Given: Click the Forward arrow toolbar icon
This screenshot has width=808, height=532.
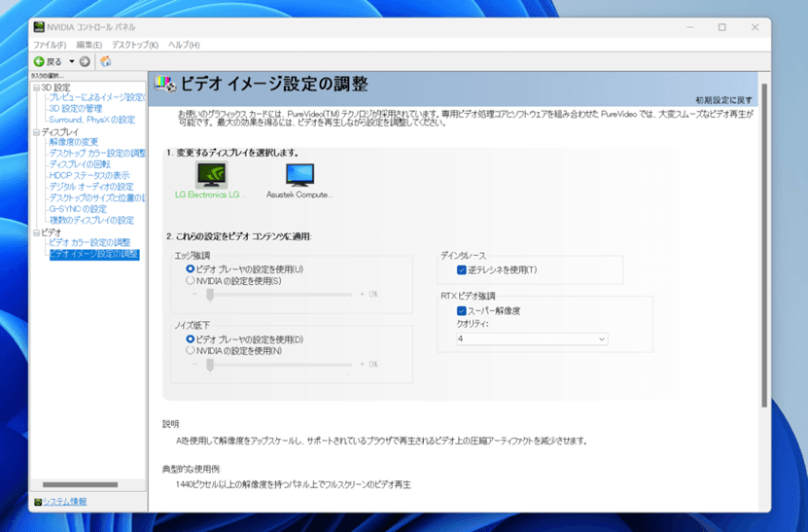Looking at the screenshot, I should click(x=85, y=61).
